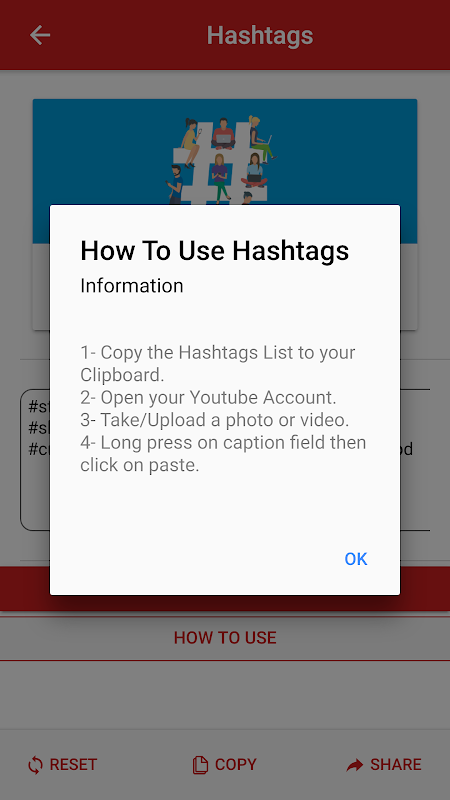The height and width of the screenshot is (800, 450).
Task: Select the RESET text label
Action: pyautogui.click(x=73, y=765)
